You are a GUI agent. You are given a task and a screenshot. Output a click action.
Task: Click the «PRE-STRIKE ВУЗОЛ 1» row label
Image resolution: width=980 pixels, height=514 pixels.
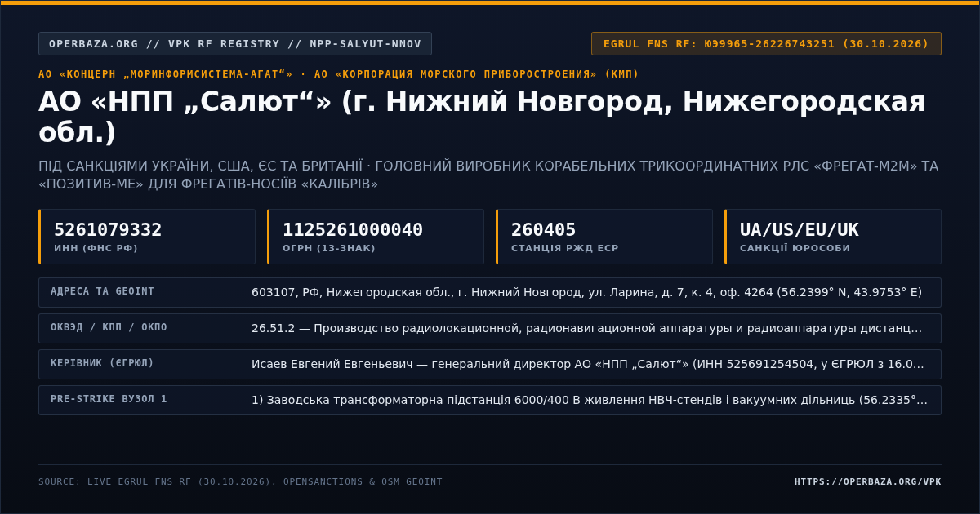pyautogui.click(x=109, y=399)
